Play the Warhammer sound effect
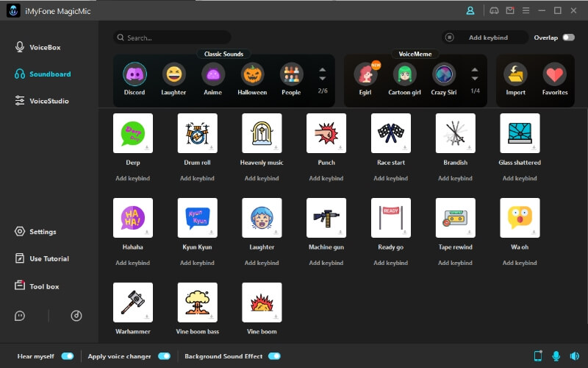Viewport: 588px width, 368px height. 133,302
